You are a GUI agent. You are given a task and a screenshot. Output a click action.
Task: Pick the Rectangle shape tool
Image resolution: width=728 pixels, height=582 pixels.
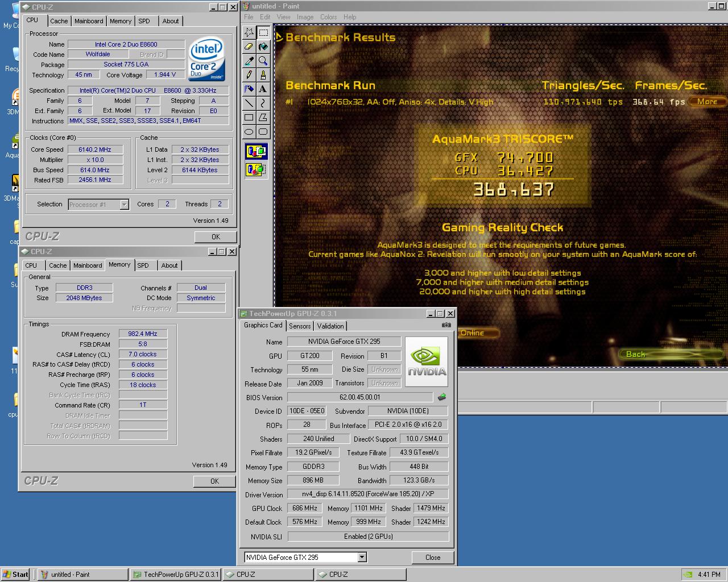[249, 118]
